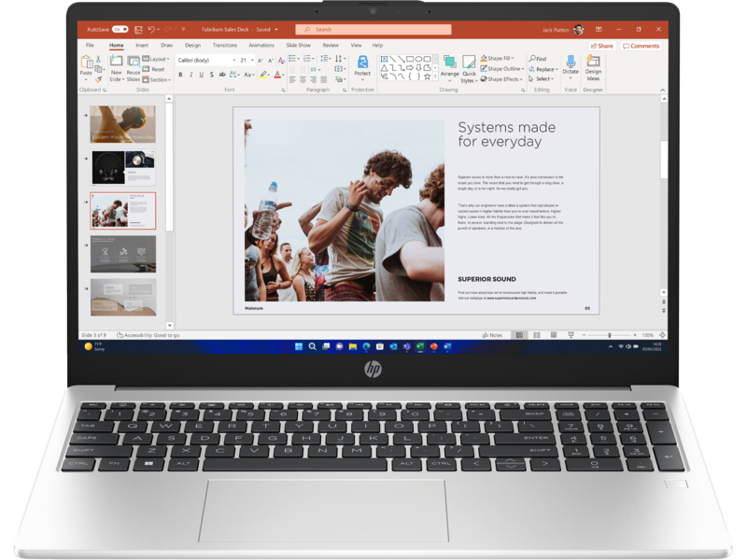Open Quick Styles gallery
747x560 pixels.
tap(469, 69)
